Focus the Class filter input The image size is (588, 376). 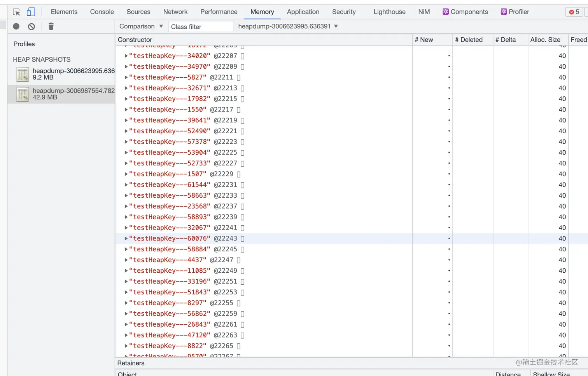point(201,27)
